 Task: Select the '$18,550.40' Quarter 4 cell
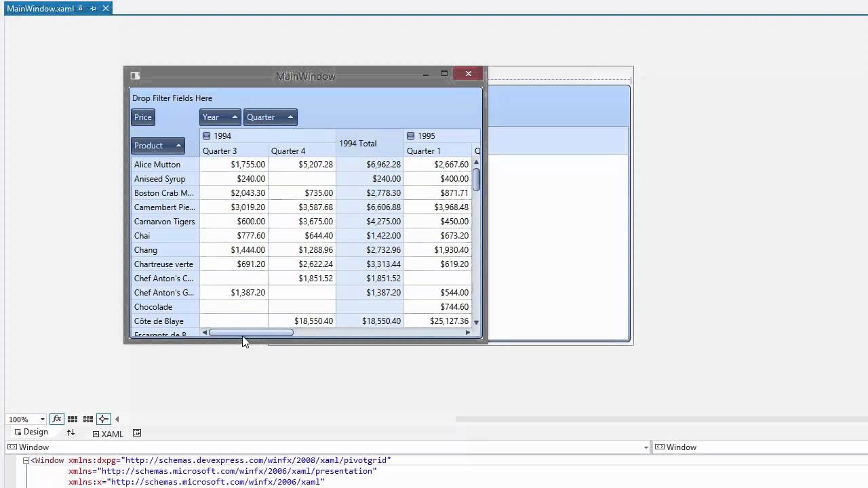pos(302,321)
